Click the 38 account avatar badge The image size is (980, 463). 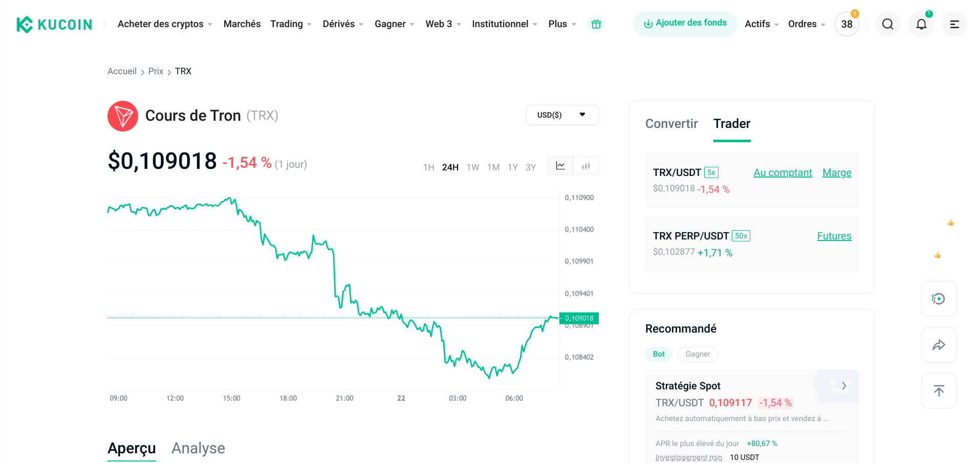coord(847,24)
